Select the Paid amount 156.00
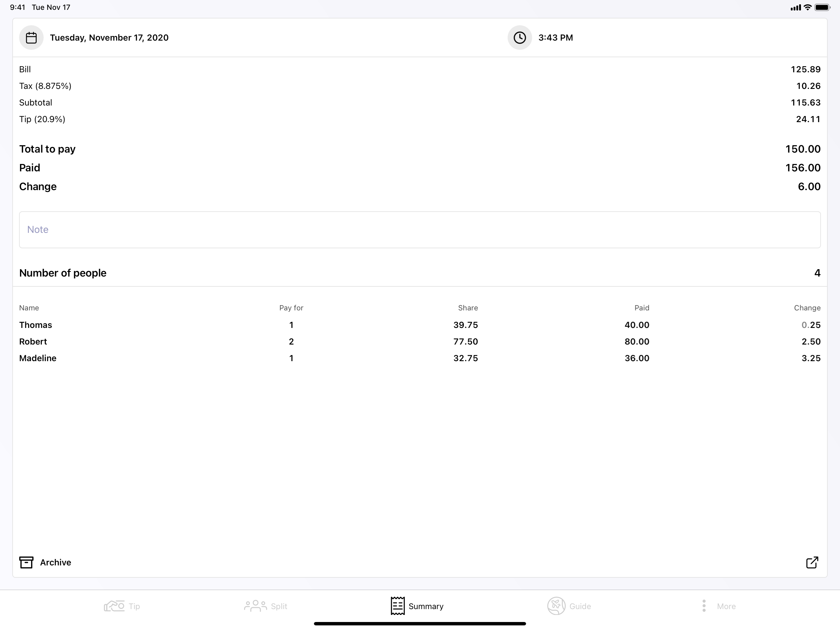The image size is (840, 630). pyautogui.click(x=802, y=168)
